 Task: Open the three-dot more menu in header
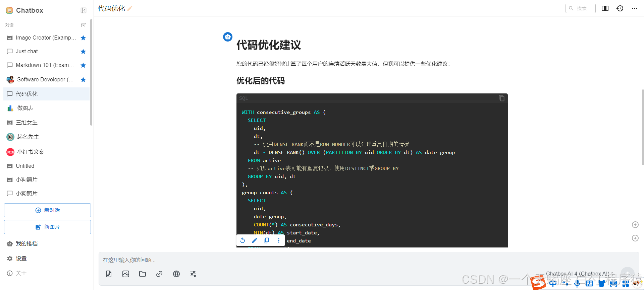(635, 8)
